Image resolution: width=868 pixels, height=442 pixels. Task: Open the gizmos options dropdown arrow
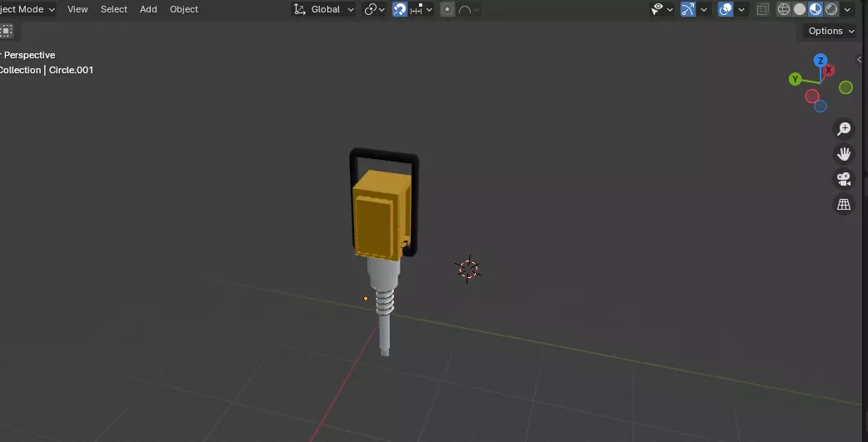(704, 9)
